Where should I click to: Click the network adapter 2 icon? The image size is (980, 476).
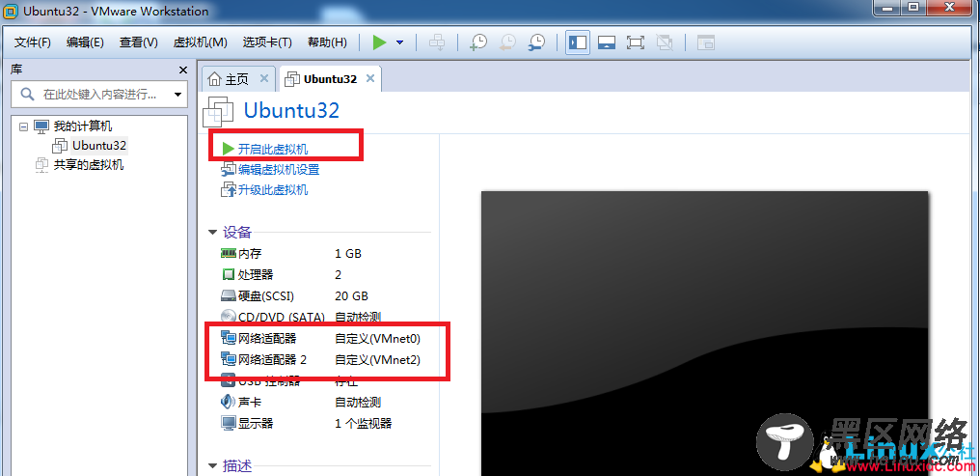tap(229, 360)
